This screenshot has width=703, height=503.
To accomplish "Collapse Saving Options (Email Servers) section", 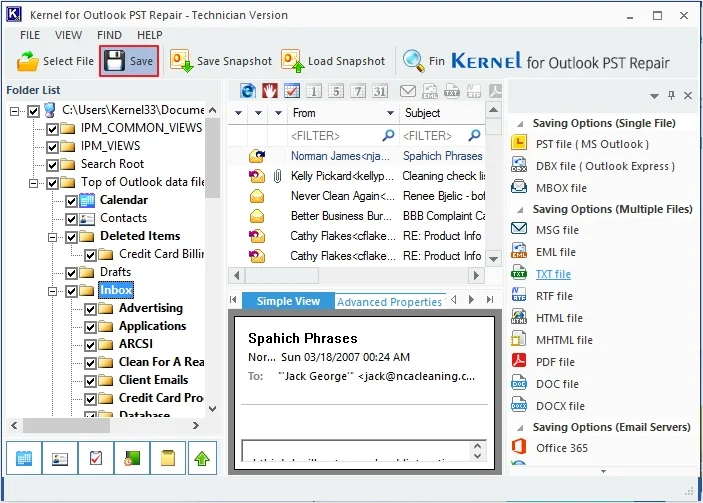I will 520,428.
